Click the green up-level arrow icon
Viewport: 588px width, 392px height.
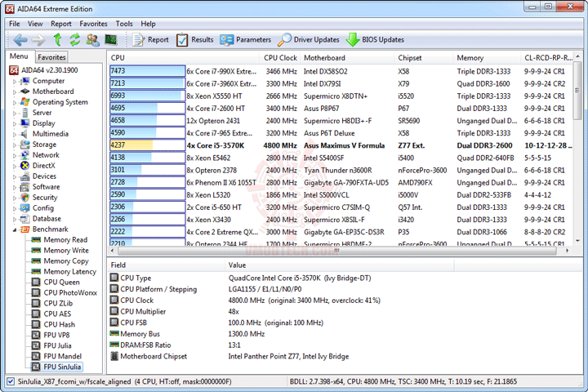(x=57, y=39)
